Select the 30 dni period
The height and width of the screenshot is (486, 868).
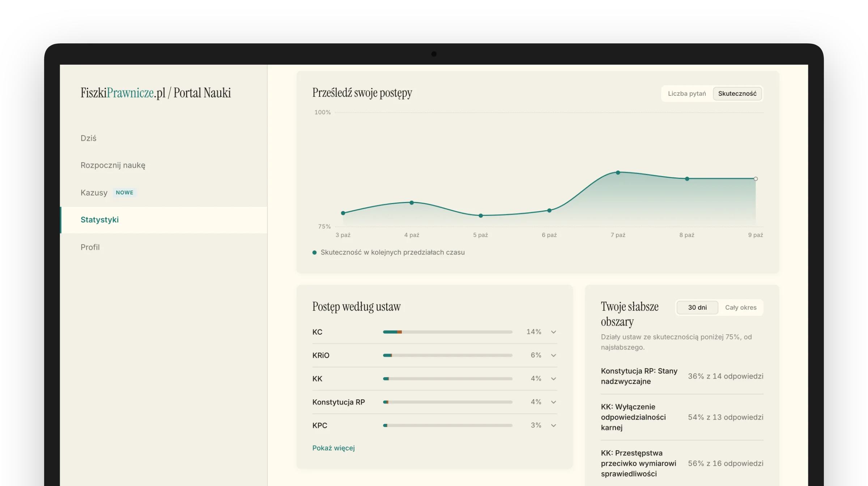(697, 307)
